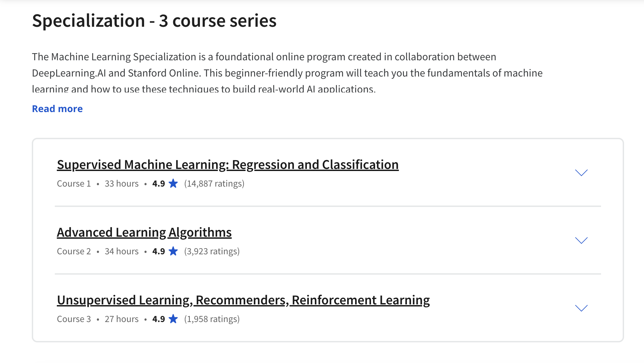Click the Course 3 label
Image resolution: width=644 pixels, height=363 pixels.
[x=74, y=319]
